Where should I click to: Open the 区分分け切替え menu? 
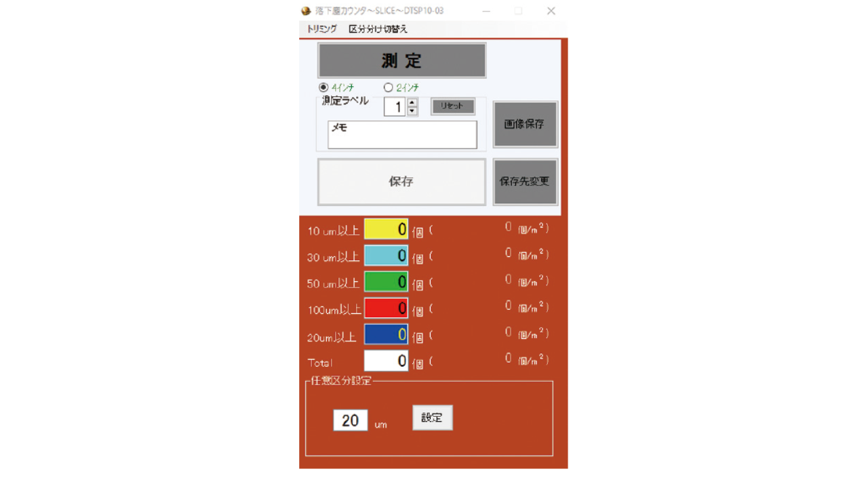pyautogui.click(x=378, y=29)
